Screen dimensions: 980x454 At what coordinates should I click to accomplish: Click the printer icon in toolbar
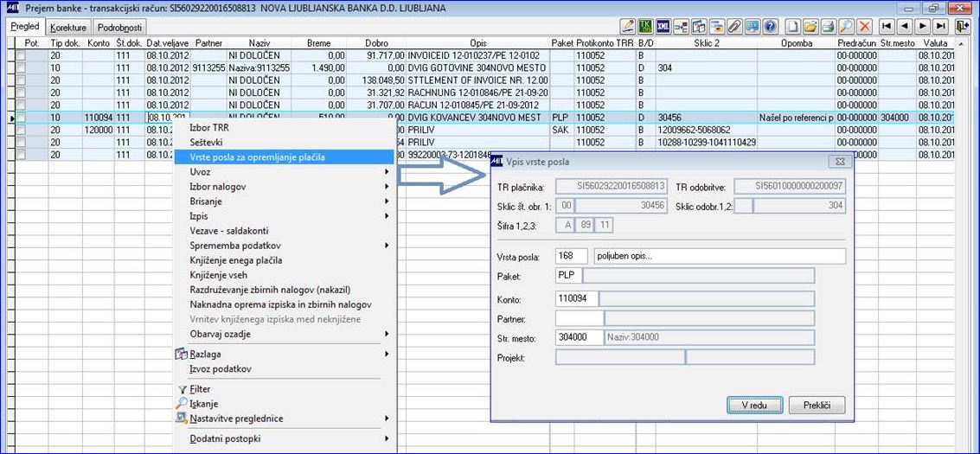pyautogui.click(x=828, y=26)
